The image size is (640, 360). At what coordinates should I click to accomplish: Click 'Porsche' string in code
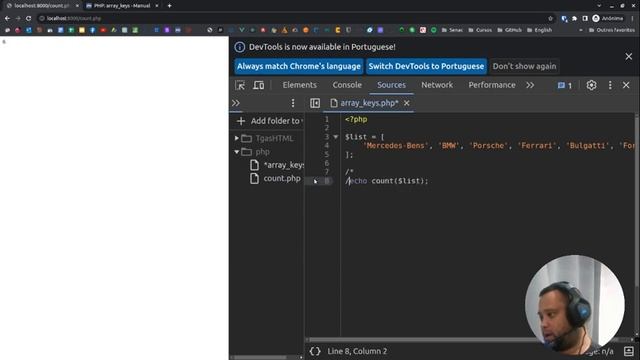click(x=488, y=146)
